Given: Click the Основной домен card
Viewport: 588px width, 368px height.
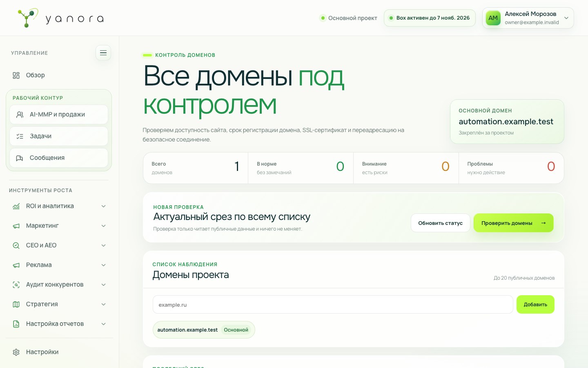Looking at the screenshot, I should tap(507, 121).
